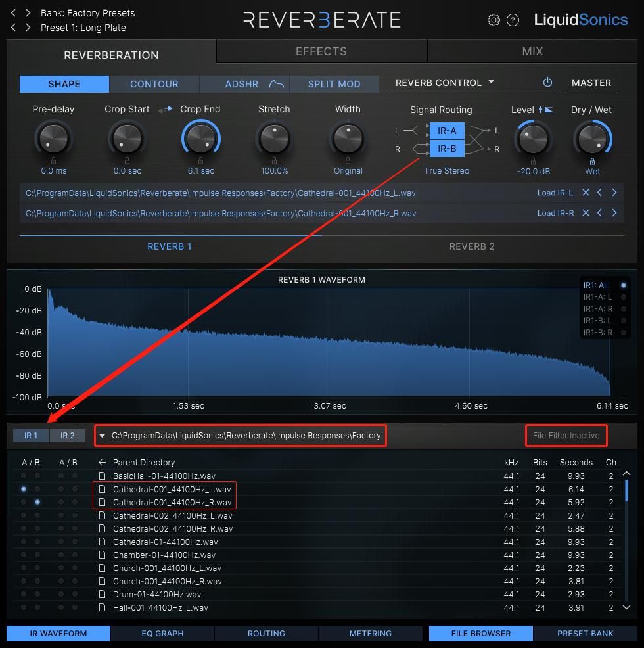Select next preset arrow beside Long Plate
This screenshot has width=644, height=648.
(28, 28)
